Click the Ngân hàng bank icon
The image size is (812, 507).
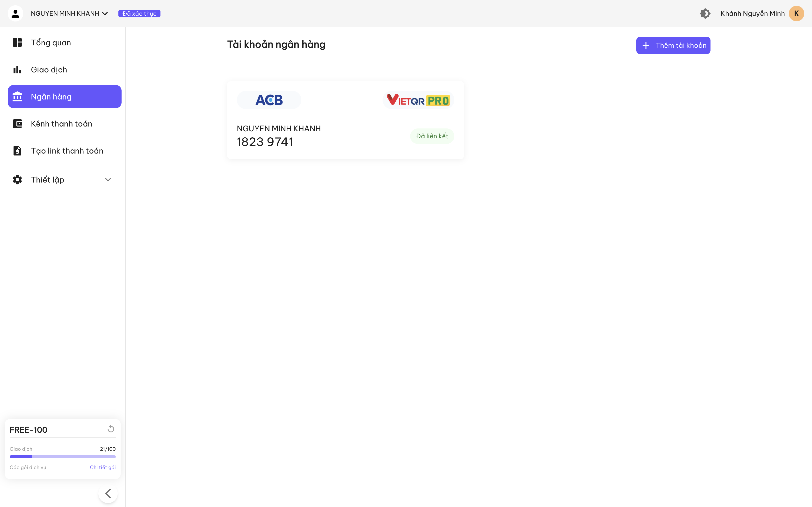pos(17,96)
